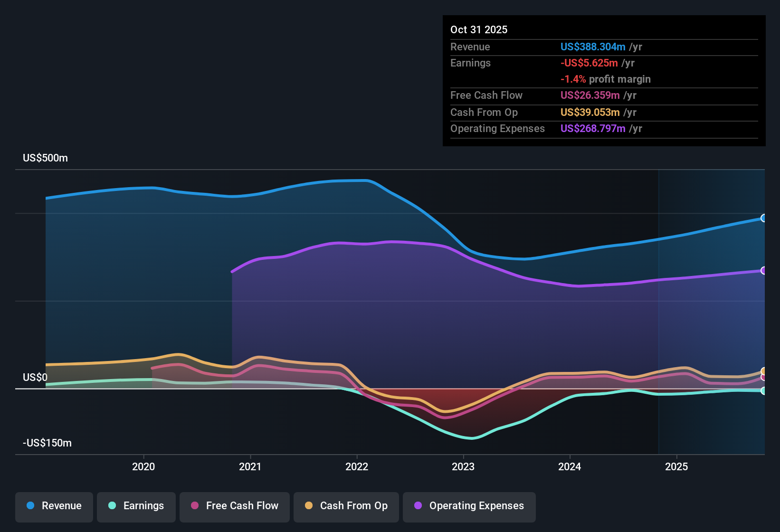The image size is (780, 532).
Task: Click the US$388.304m revenue value
Action: tap(593, 47)
